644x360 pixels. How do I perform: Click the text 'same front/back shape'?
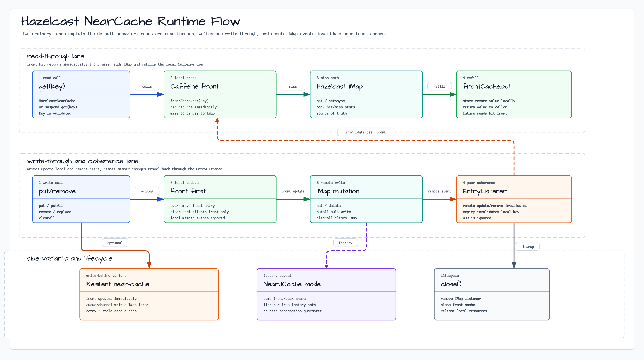(284, 299)
